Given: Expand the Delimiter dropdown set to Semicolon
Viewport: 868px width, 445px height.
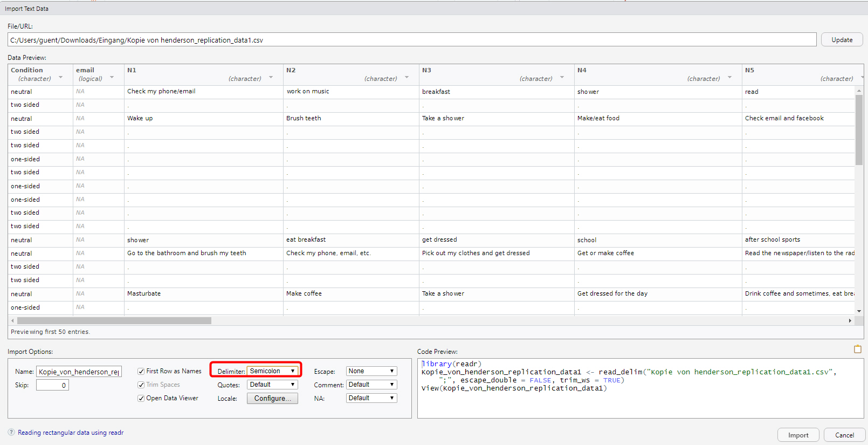Looking at the screenshot, I should coord(272,371).
